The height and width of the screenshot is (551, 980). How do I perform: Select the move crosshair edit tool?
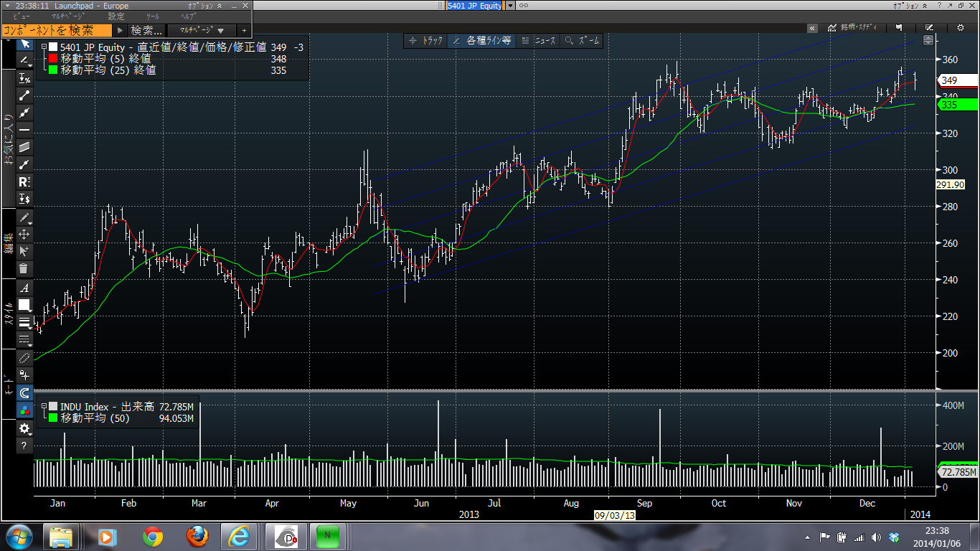pos(24,235)
